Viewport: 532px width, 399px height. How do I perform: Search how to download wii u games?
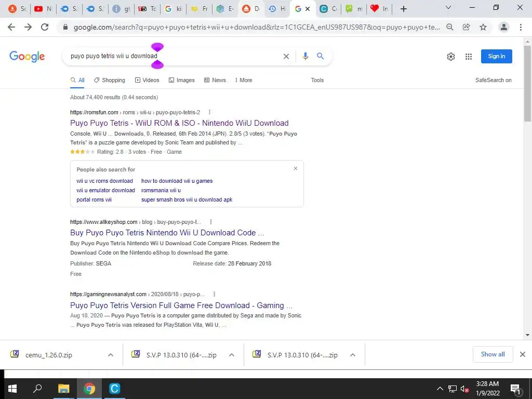tap(177, 181)
